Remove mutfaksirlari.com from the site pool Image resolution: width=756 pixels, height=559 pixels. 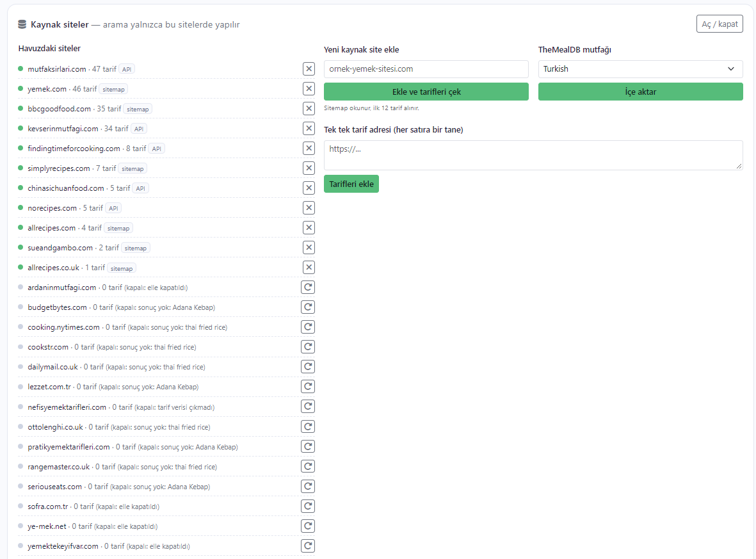tap(309, 69)
